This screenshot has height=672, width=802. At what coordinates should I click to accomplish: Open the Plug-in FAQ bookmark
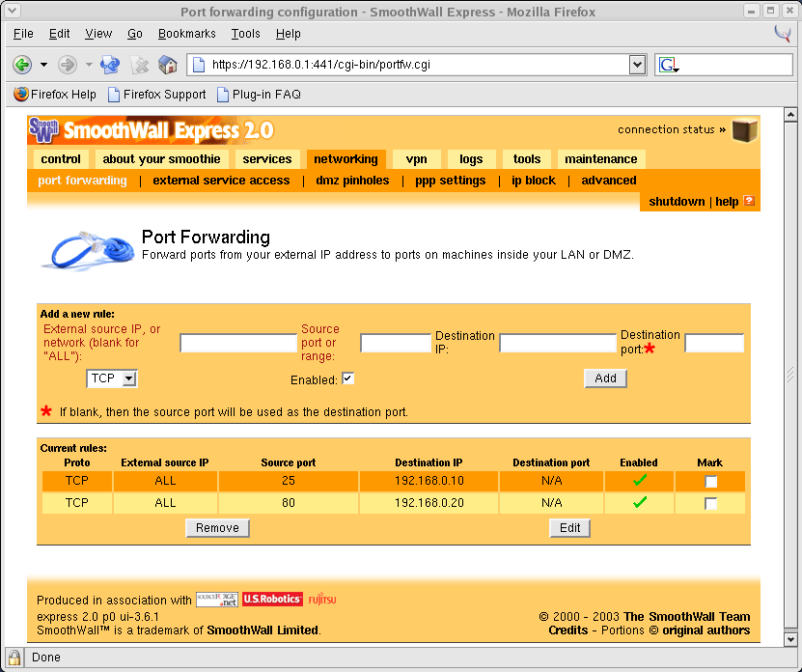(259, 95)
